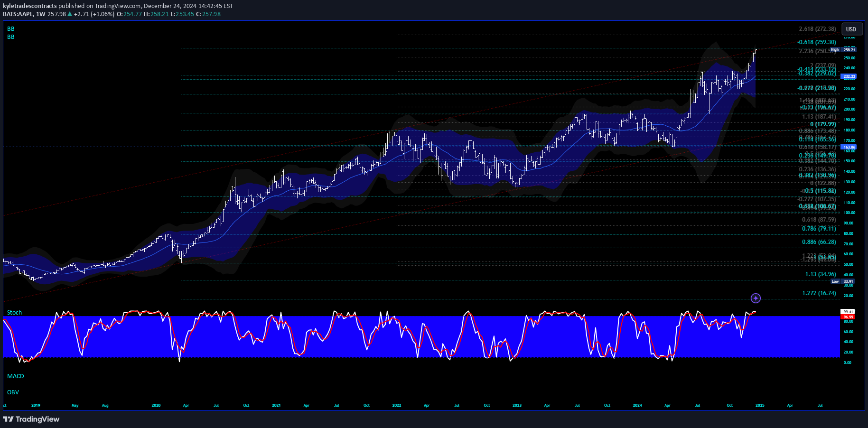868x428 pixels.
Task: Select the second BB indicator label
Action: (x=11, y=37)
